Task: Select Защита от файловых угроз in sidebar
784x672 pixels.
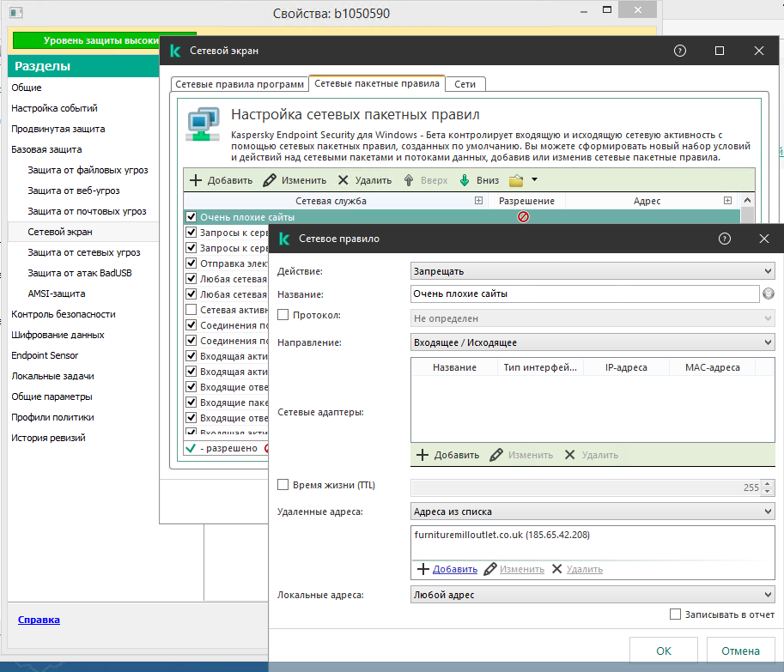Action: click(x=88, y=170)
